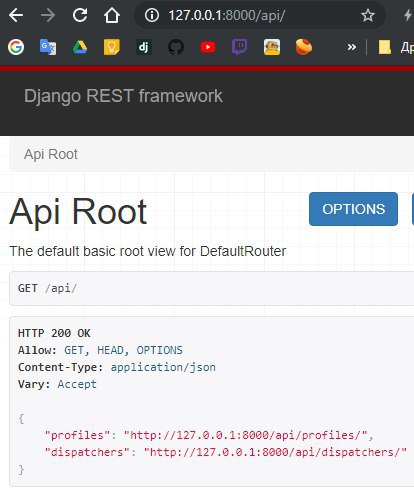Open the Google Drive bookmark
The width and height of the screenshot is (414, 490).
click(x=80, y=47)
